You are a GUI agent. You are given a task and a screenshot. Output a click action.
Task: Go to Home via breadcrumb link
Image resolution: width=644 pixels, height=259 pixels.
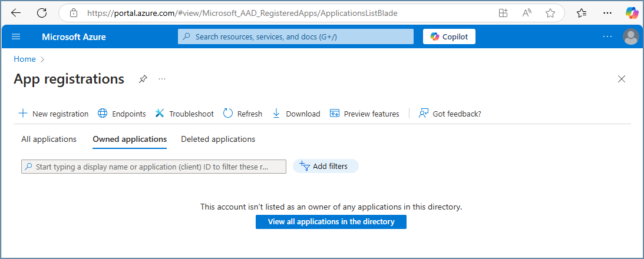[25, 59]
